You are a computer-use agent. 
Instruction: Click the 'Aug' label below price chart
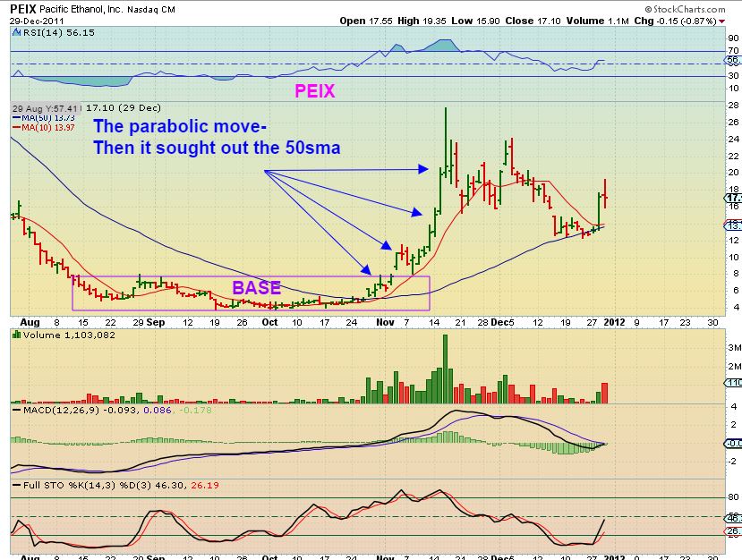tap(30, 323)
